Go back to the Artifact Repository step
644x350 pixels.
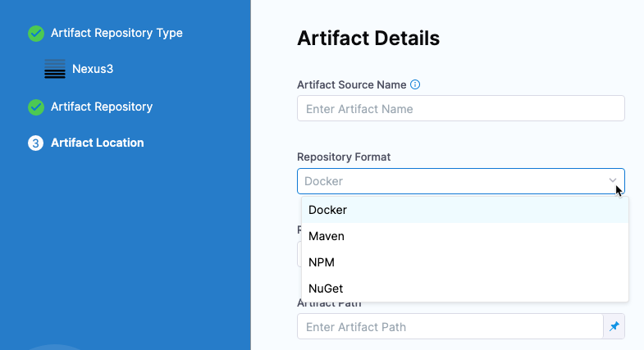pos(102,107)
